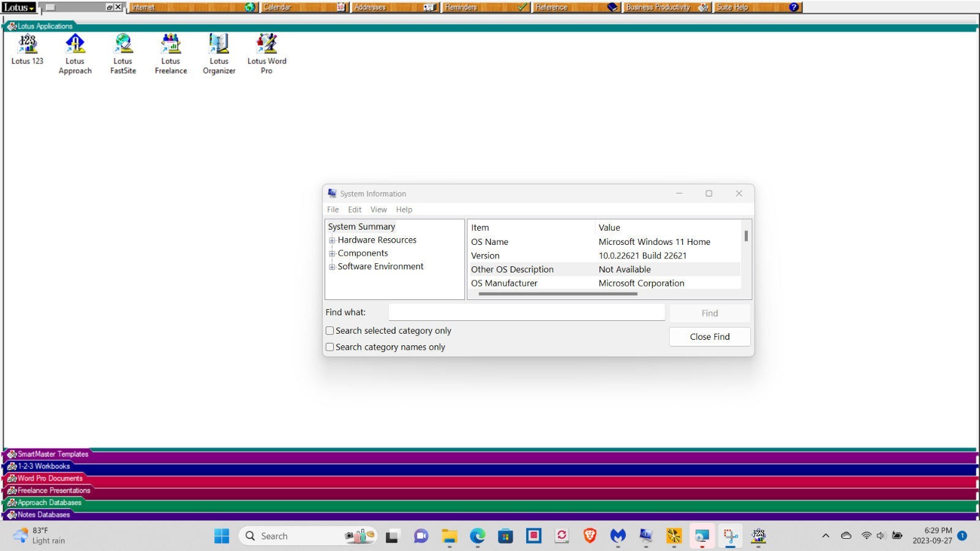Launch Lotus Approach from the Lotus Applications drawer
The height and width of the screenshot is (551, 980).
click(75, 54)
